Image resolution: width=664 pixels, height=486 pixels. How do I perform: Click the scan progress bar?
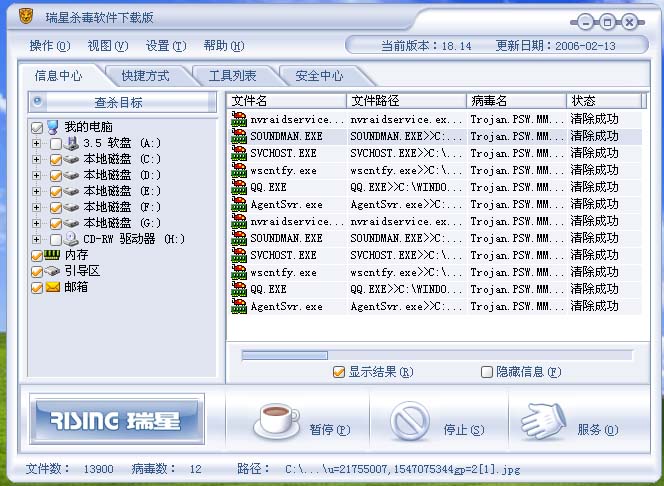pos(437,356)
